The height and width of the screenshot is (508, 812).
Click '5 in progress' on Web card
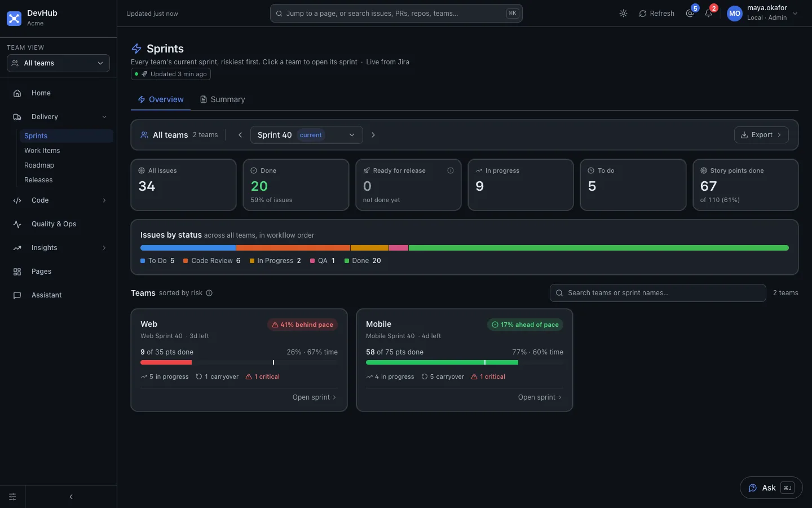click(x=165, y=376)
